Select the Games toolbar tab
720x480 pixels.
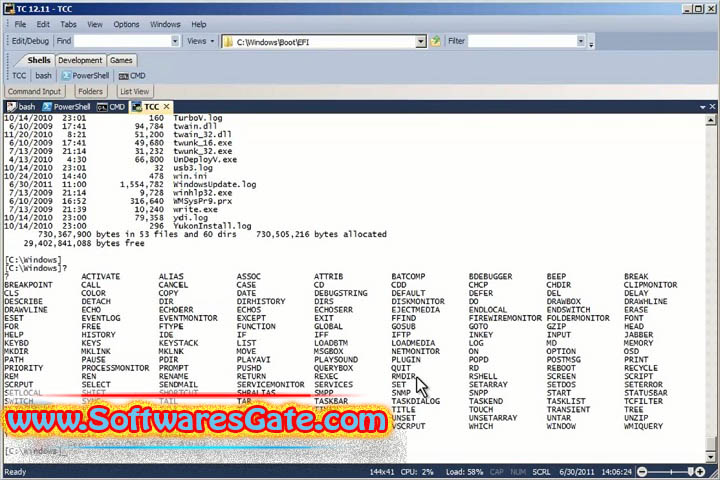pyautogui.click(x=121, y=60)
